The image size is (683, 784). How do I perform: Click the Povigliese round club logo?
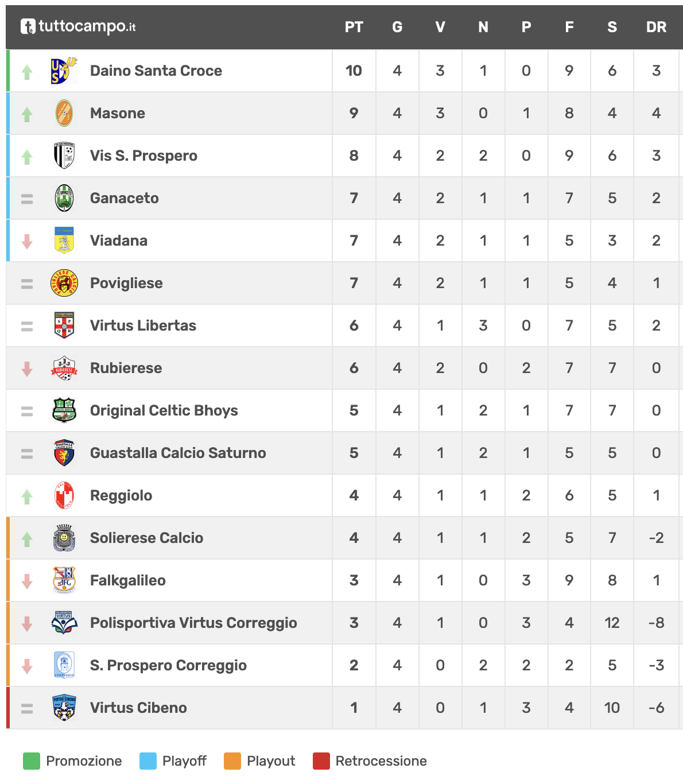click(64, 283)
